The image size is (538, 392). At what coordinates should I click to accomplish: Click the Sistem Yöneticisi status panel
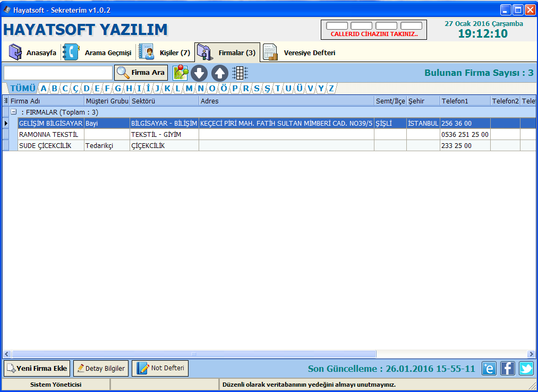tap(56, 385)
